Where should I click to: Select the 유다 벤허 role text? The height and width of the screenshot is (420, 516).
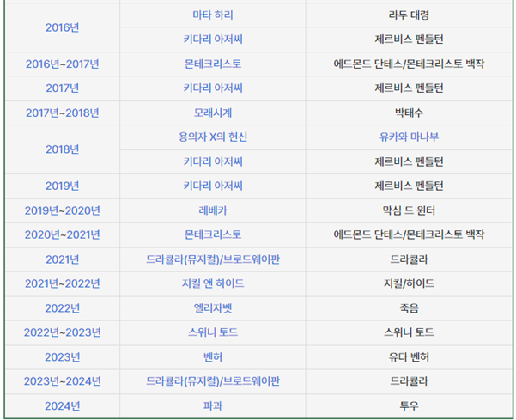pyautogui.click(x=409, y=357)
